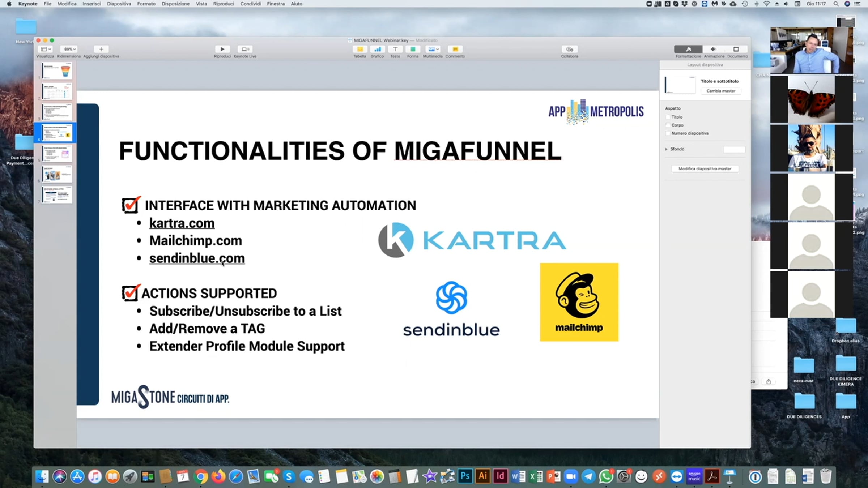868x488 pixels.
Task: Open Skype in the Dock
Action: pos(289,476)
